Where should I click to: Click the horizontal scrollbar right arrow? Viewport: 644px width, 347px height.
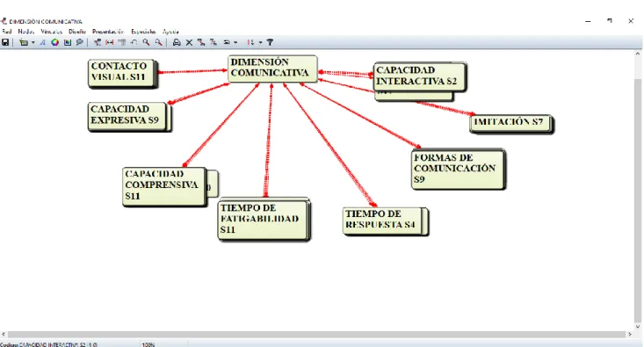(x=630, y=335)
